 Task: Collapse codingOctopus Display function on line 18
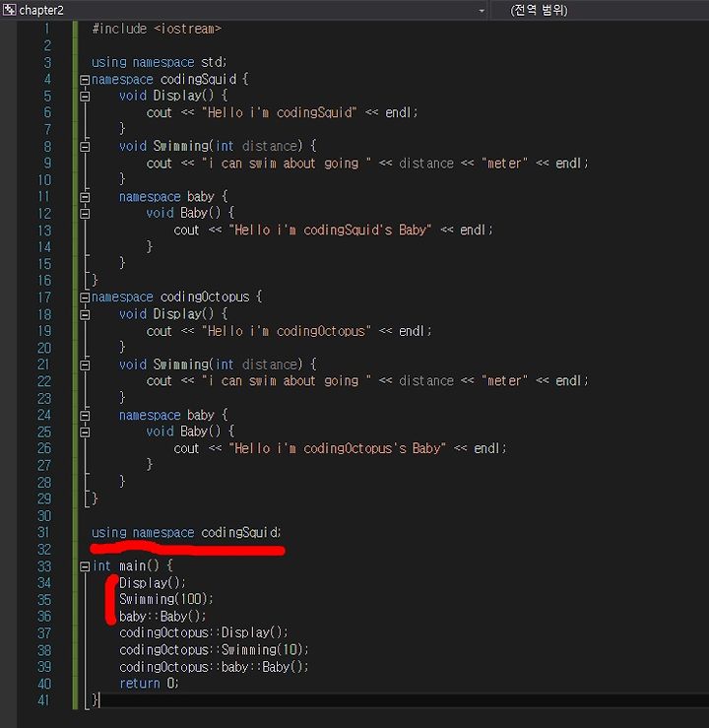(x=85, y=315)
